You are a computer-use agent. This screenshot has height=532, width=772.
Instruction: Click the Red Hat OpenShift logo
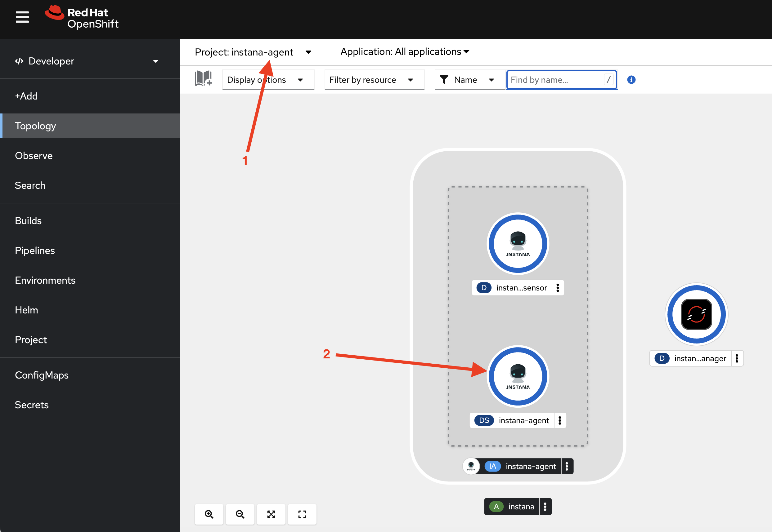click(x=82, y=17)
